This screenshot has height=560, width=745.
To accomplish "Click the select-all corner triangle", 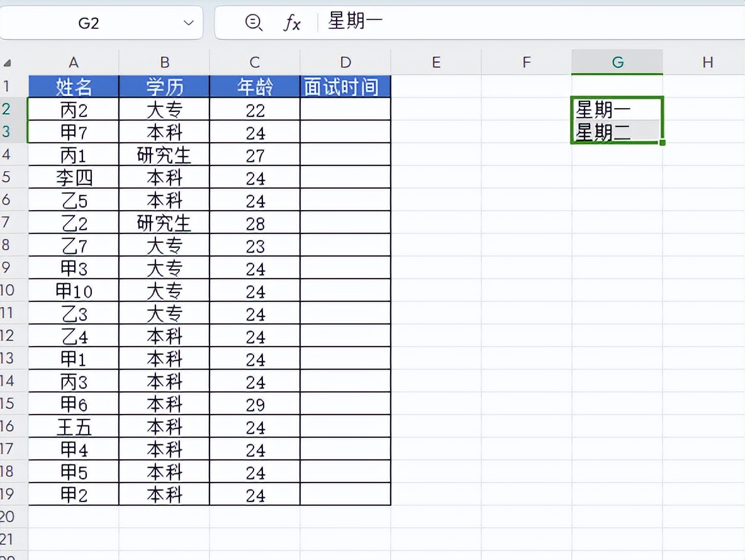I will 7,63.
